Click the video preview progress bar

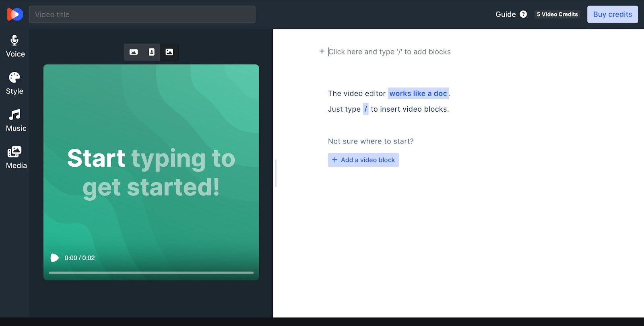(x=151, y=273)
